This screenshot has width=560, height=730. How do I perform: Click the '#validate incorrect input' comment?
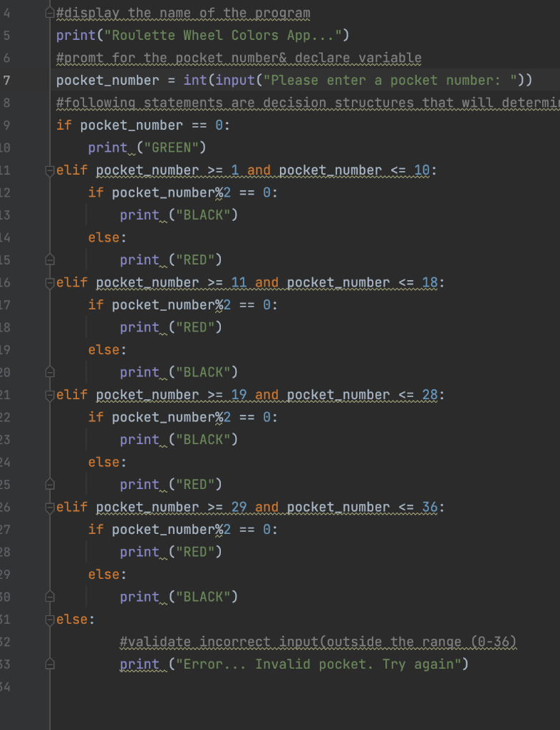pos(318,642)
